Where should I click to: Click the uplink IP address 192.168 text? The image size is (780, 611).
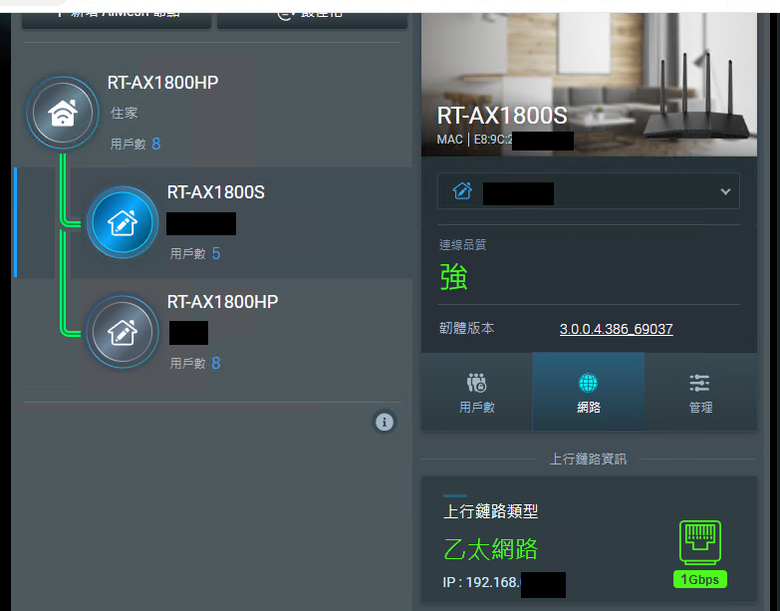pos(481,582)
